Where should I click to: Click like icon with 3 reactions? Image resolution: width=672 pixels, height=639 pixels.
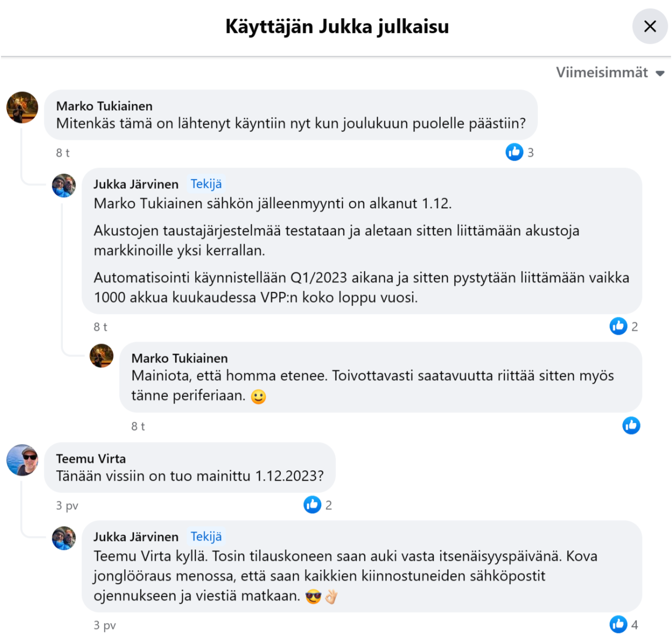514,152
